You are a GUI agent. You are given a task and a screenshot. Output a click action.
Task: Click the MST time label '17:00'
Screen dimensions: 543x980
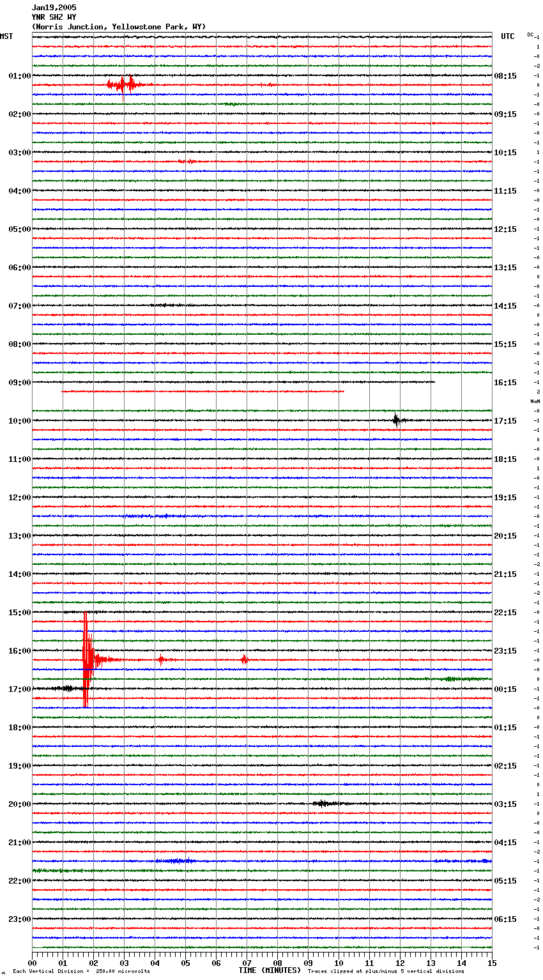click(x=20, y=689)
